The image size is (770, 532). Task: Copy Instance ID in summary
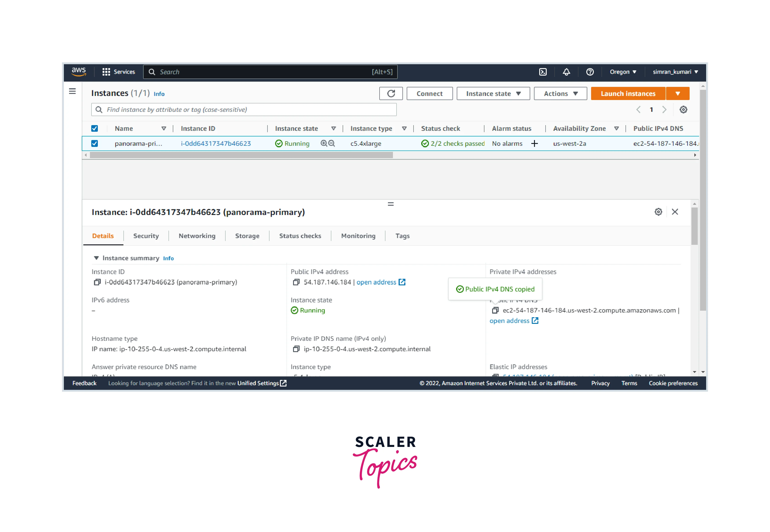[x=97, y=282]
